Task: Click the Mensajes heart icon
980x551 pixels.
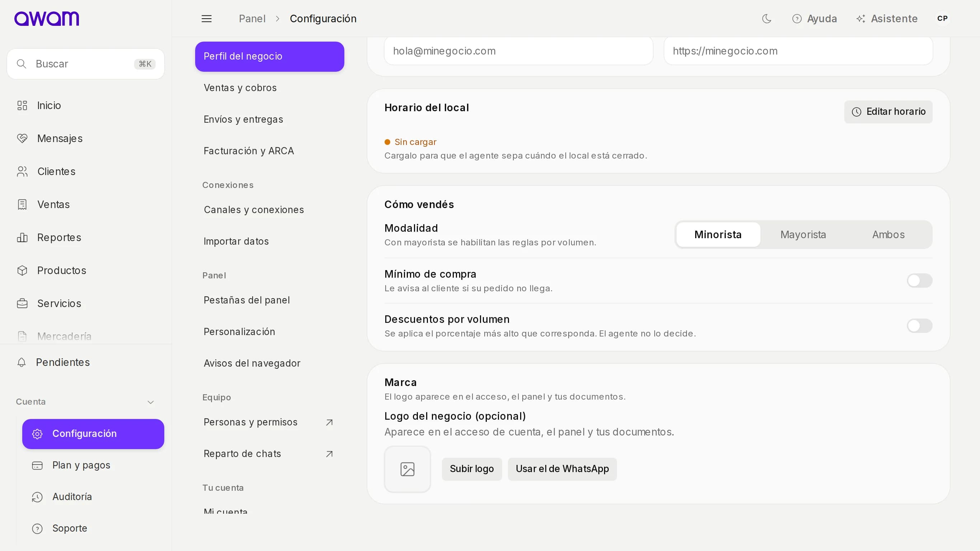Action: 22,138
